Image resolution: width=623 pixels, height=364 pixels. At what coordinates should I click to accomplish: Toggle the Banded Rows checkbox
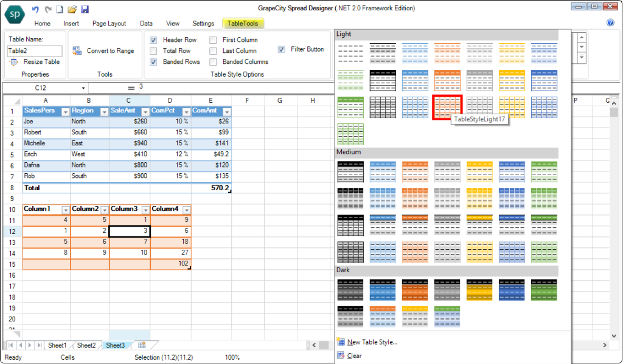tap(153, 62)
